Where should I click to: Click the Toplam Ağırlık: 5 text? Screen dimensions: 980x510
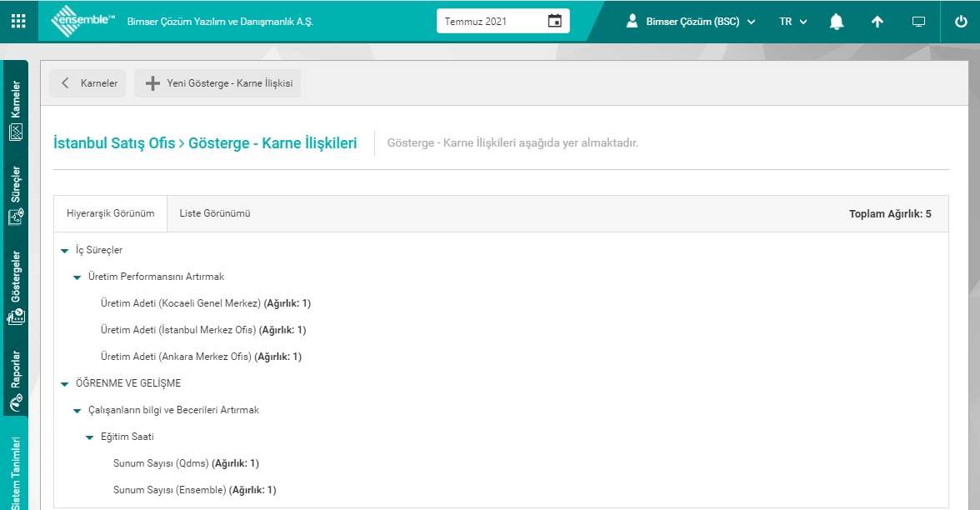pos(890,213)
